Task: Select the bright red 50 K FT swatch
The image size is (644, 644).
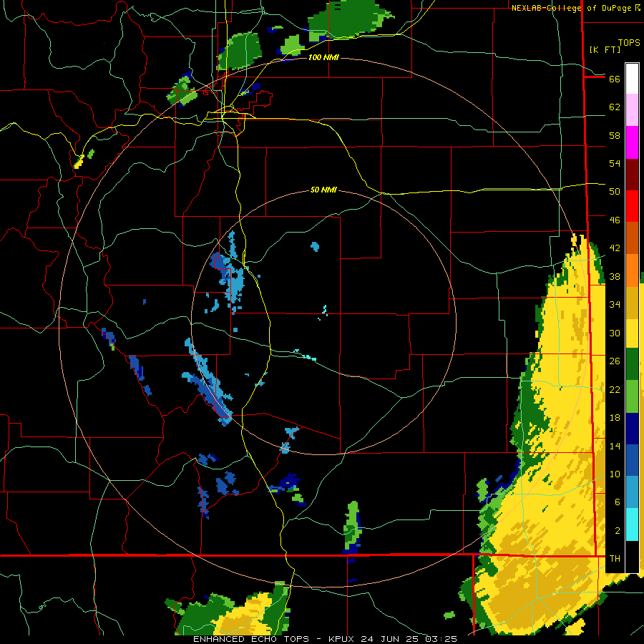Action: [632, 206]
